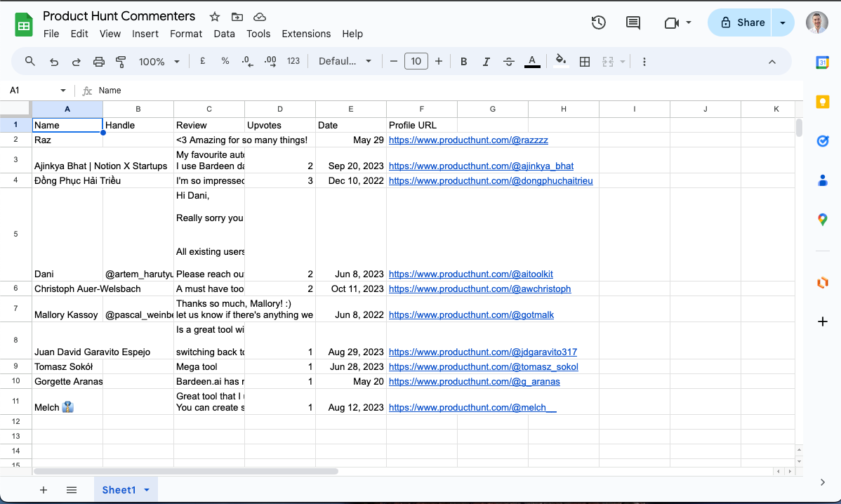
Task: Start a Meet call with camera icon
Action: click(672, 22)
